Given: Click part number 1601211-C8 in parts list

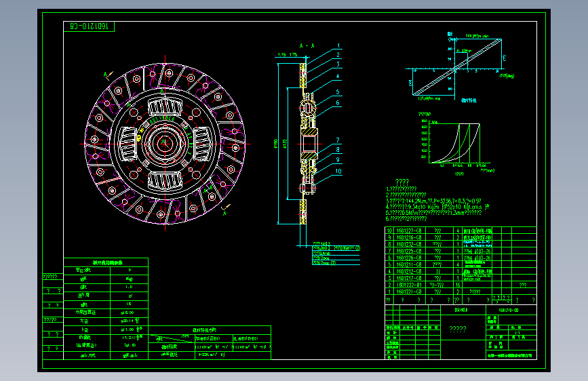Looking at the screenshot, I should pyautogui.click(x=409, y=265).
